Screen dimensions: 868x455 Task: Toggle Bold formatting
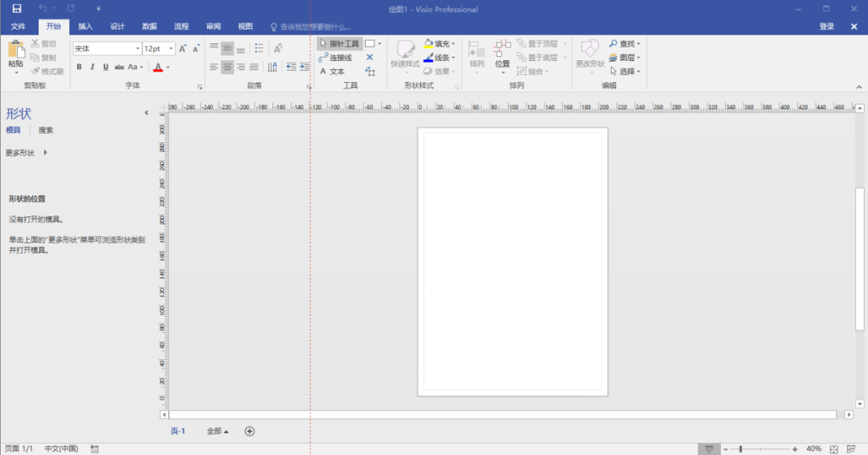(x=79, y=67)
